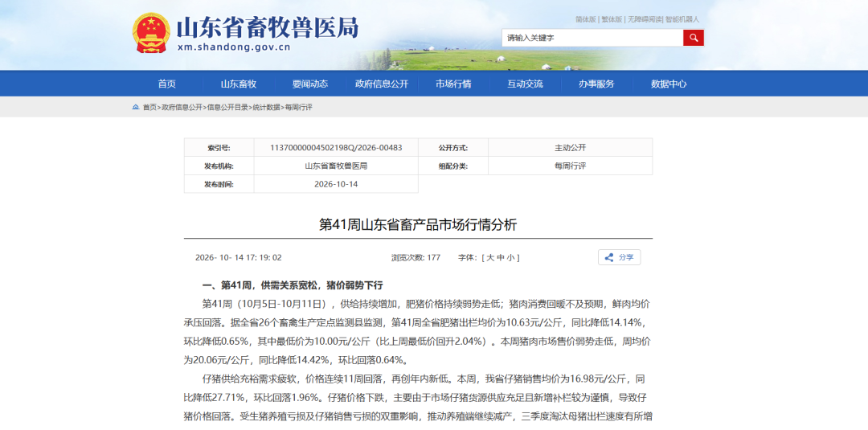Image resolution: width=868 pixels, height=430 pixels.
Task: Set font size to 大
Action: 490,258
